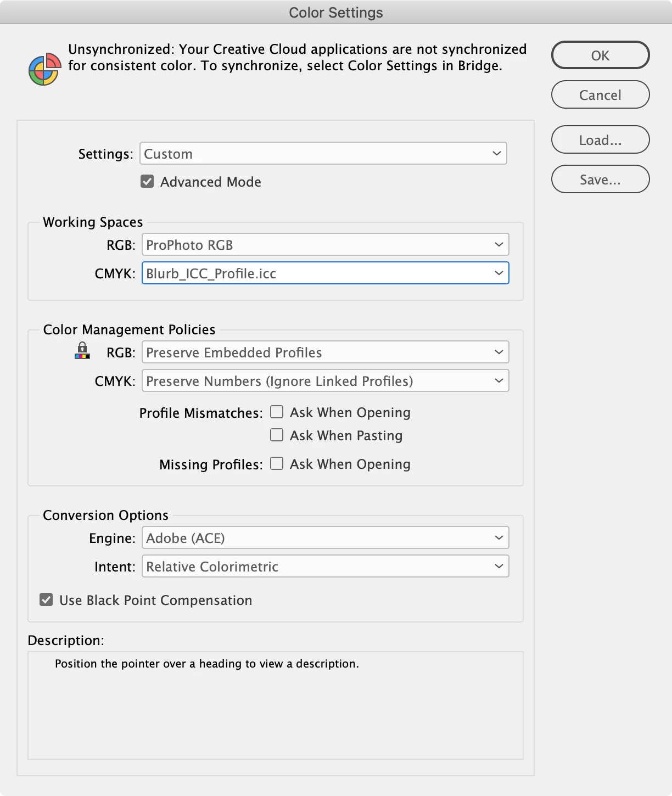
Task: Confirm settings with the OK button
Action: pyautogui.click(x=600, y=55)
